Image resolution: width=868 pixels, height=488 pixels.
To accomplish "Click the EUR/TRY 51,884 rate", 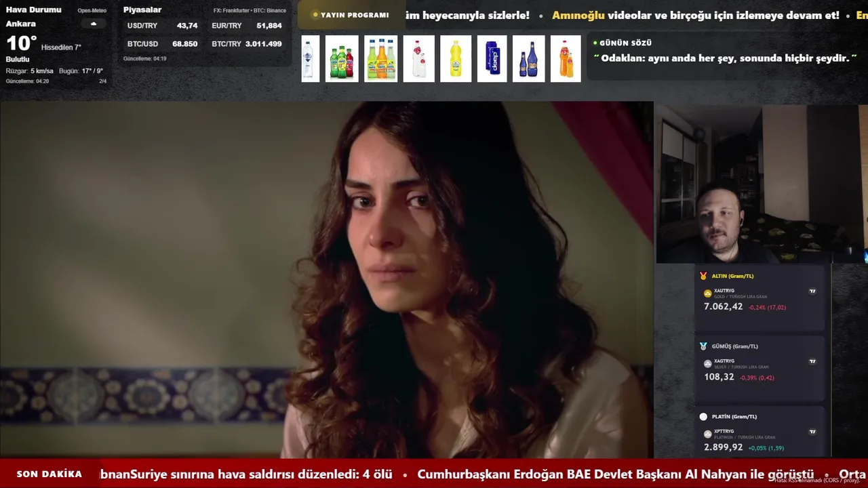I will pyautogui.click(x=247, y=26).
